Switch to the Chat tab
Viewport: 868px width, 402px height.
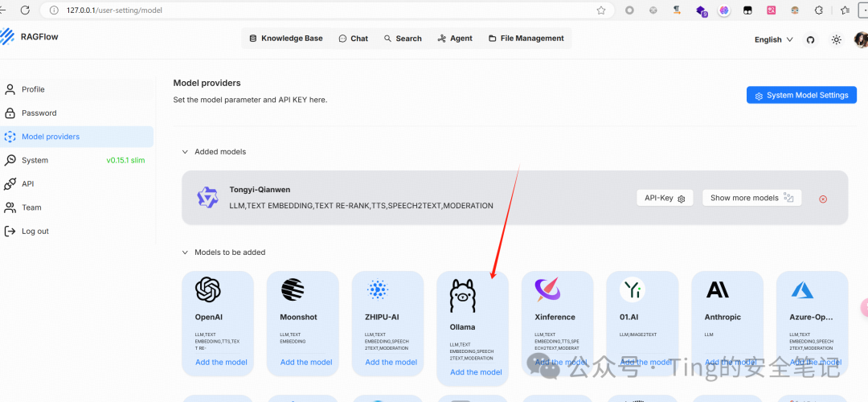353,39
